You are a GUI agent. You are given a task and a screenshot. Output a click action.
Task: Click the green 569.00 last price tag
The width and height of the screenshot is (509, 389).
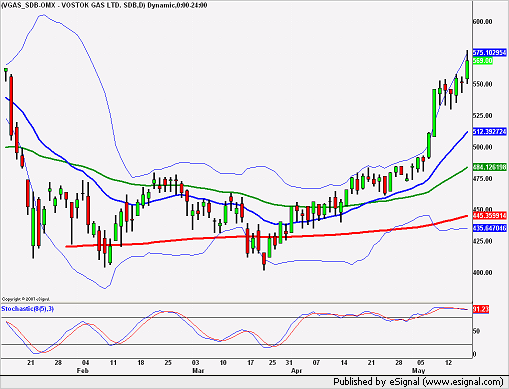point(483,61)
